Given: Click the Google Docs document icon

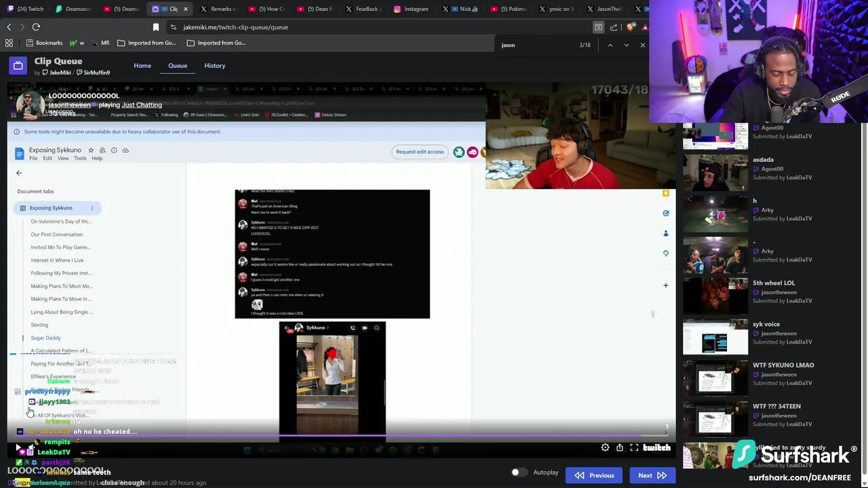Looking at the screenshot, I should pyautogui.click(x=19, y=153).
